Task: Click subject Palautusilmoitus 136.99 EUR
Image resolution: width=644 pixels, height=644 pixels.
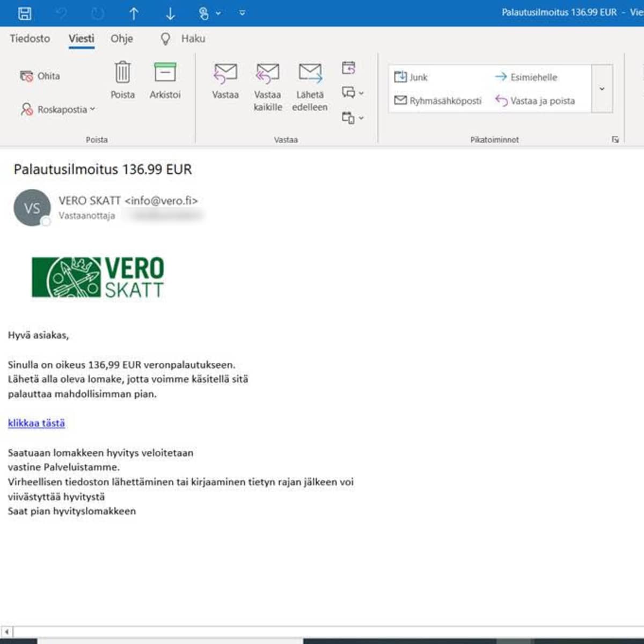Action: click(x=103, y=170)
